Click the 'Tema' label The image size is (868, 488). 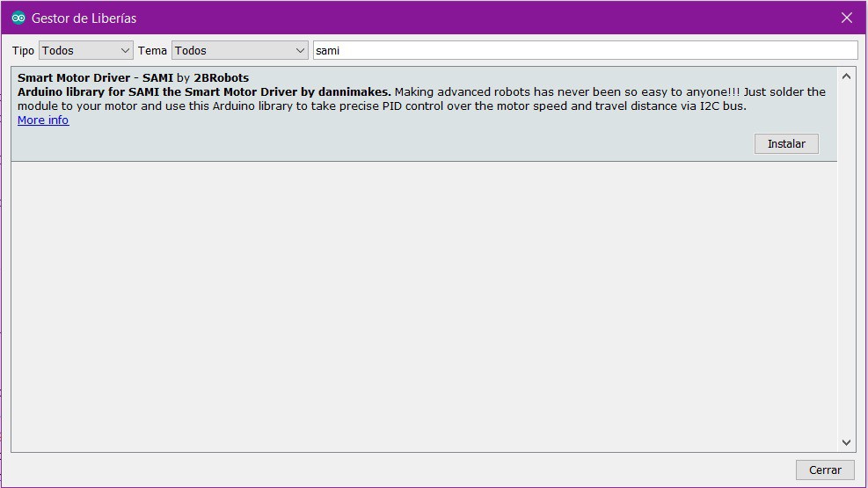pyautogui.click(x=152, y=50)
